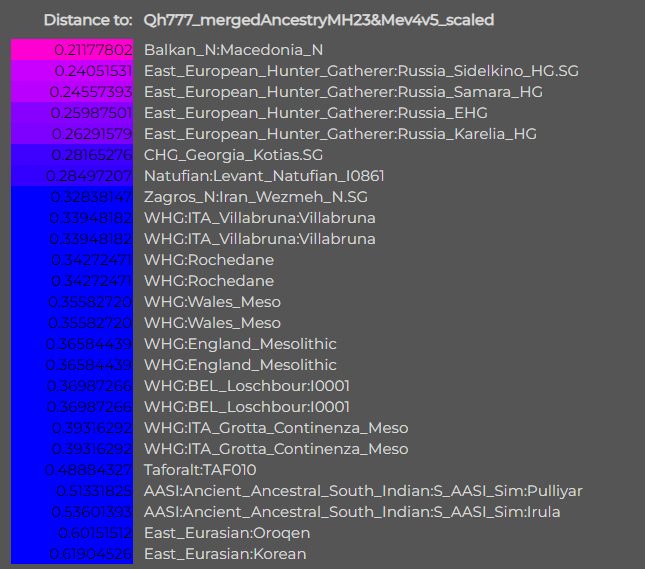Click the distance value 0.51331825
Viewport: 645px width, 569px height.
coord(94,491)
